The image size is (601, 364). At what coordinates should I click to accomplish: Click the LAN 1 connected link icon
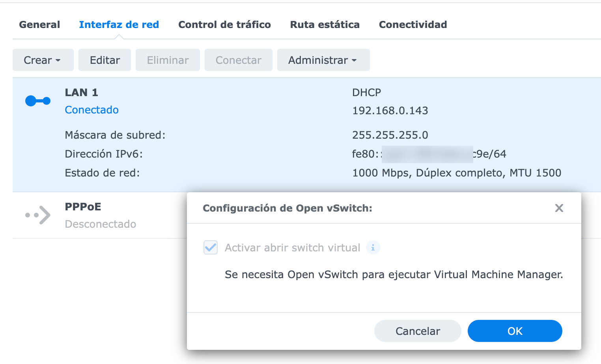(x=37, y=101)
